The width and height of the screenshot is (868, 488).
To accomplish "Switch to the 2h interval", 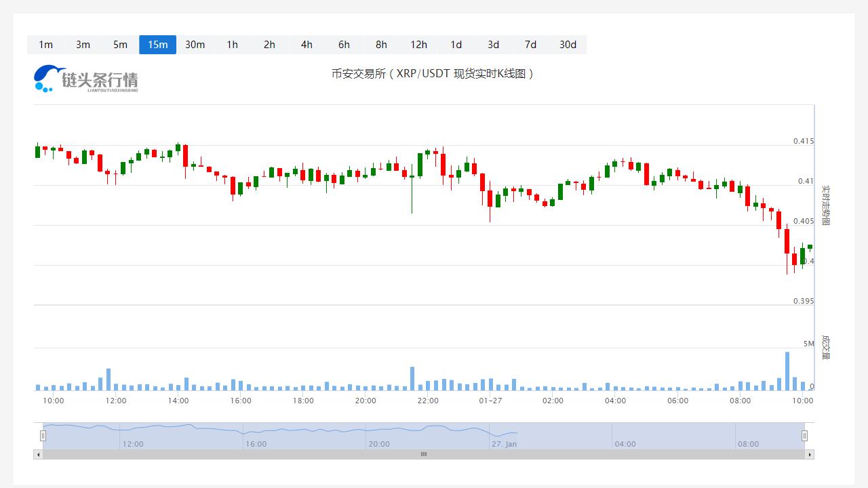I will (269, 45).
